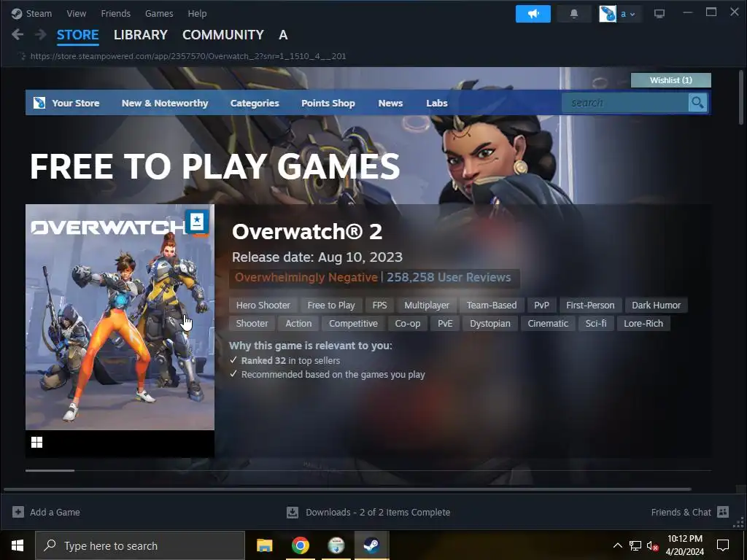The height and width of the screenshot is (560, 747).
Task: Open the Your Store dropdown menu
Action: click(x=75, y=103)
